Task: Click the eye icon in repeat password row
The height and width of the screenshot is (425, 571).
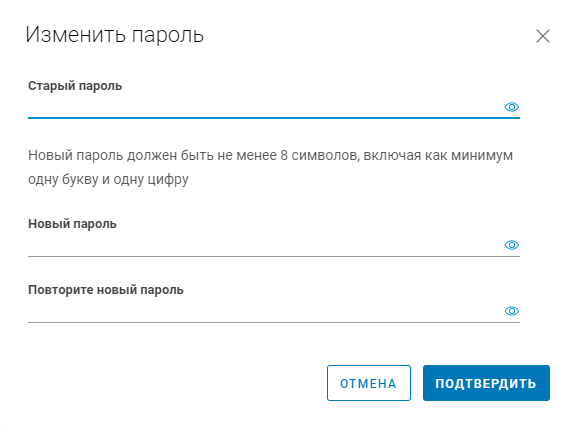Action: pos(512,311)
